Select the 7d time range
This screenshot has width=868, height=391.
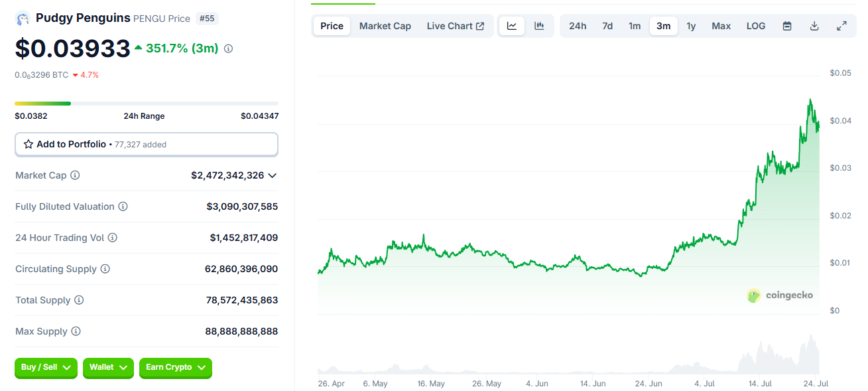[x=607, y=26]
